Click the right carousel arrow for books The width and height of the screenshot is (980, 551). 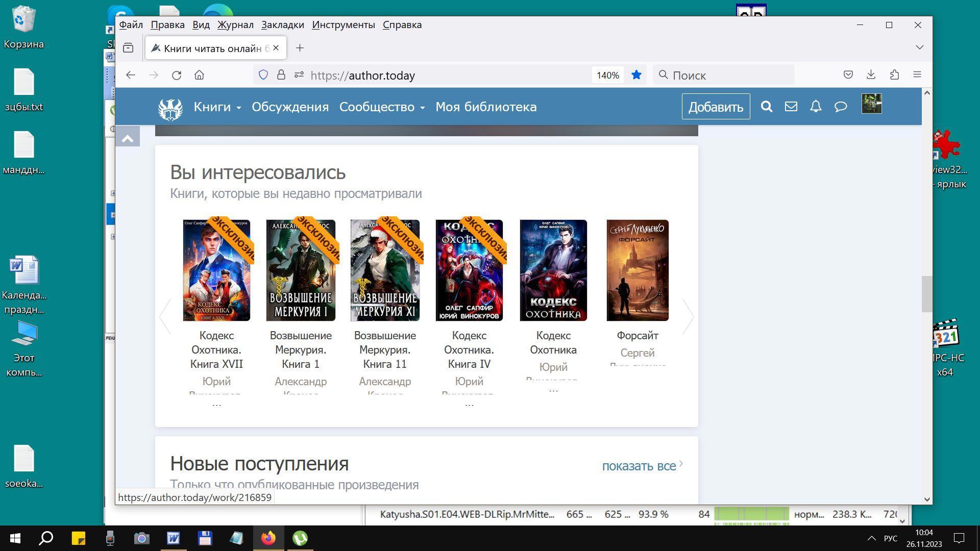tap(688, 317)
